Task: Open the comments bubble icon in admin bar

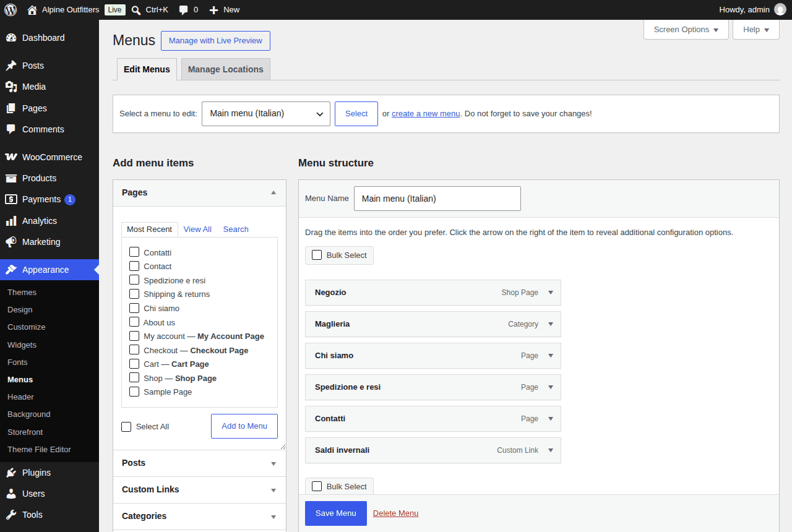Action: pos(183,10)
